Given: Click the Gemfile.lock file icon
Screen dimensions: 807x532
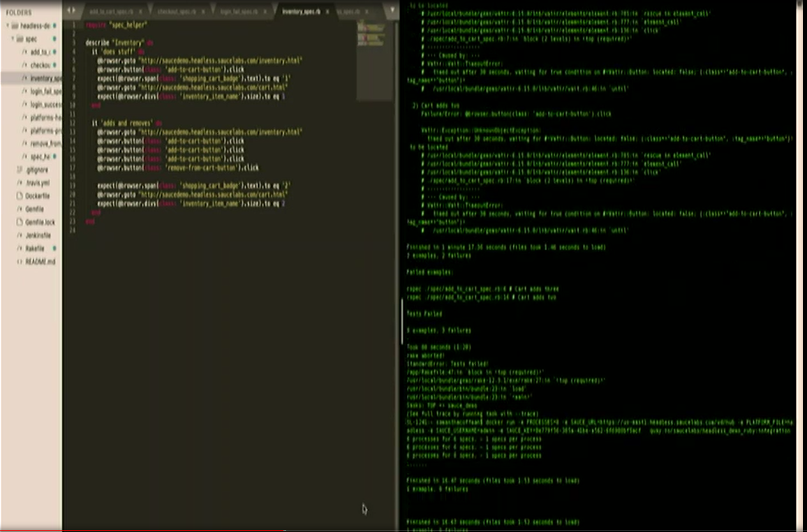Looking at the screenshot, I should (20, 222).
